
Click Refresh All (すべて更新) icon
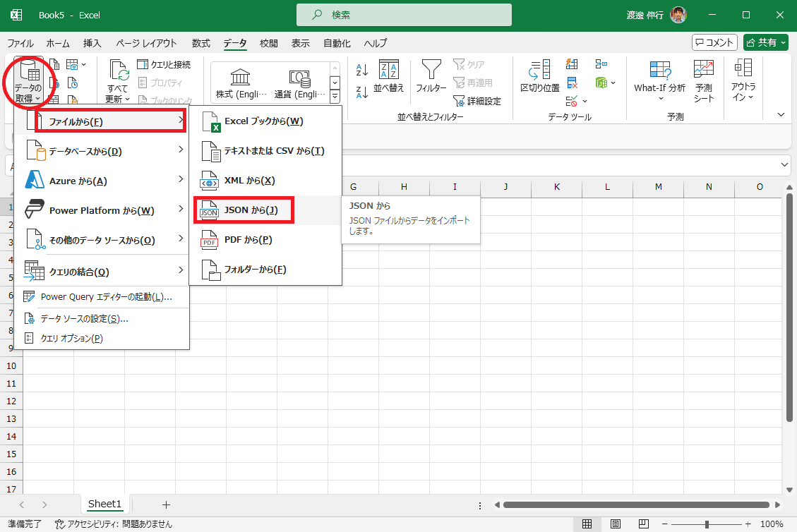pyautogui.click(x=118, y=81)
